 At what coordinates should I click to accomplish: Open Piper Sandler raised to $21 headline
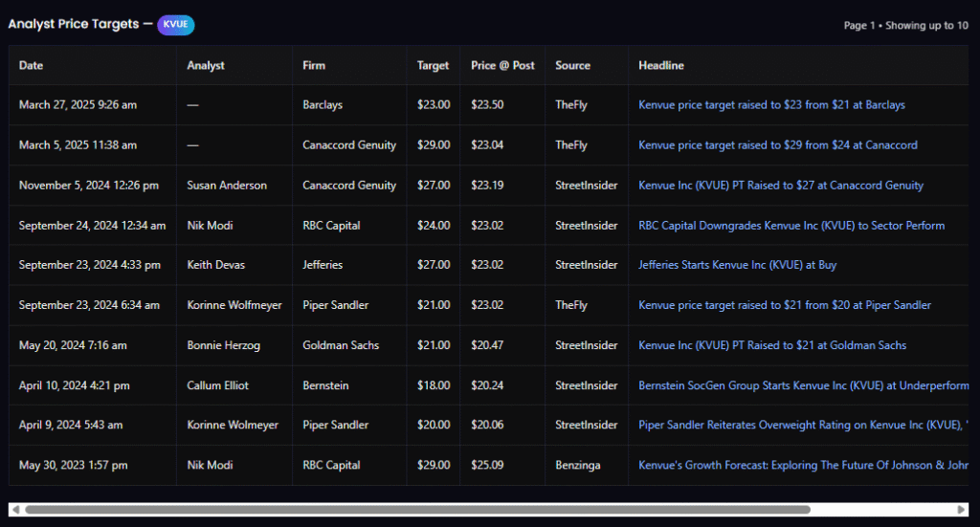click(785, 305)
